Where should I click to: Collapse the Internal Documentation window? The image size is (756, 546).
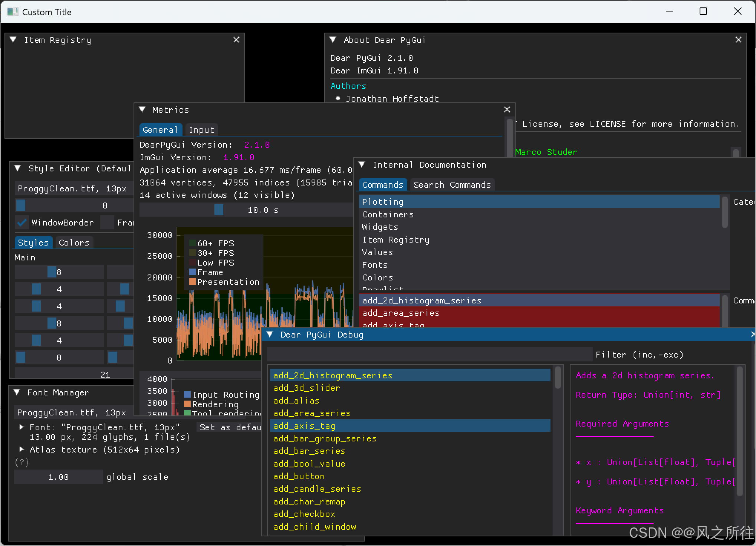coord(362,164)
